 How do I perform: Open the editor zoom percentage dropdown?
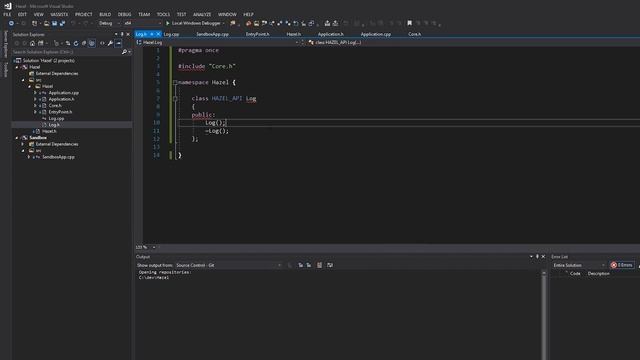click(146, 247)
